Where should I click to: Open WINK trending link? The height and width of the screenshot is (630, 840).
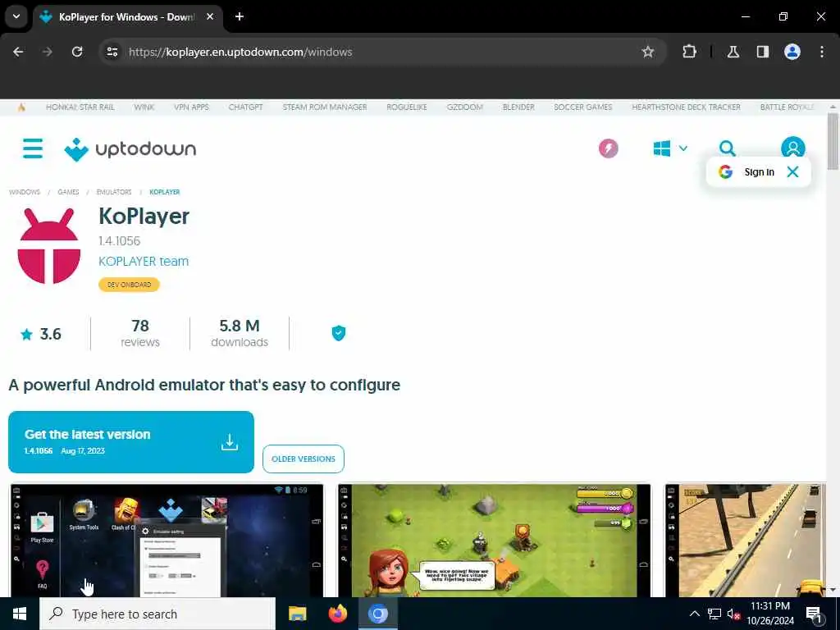(144, 107)
